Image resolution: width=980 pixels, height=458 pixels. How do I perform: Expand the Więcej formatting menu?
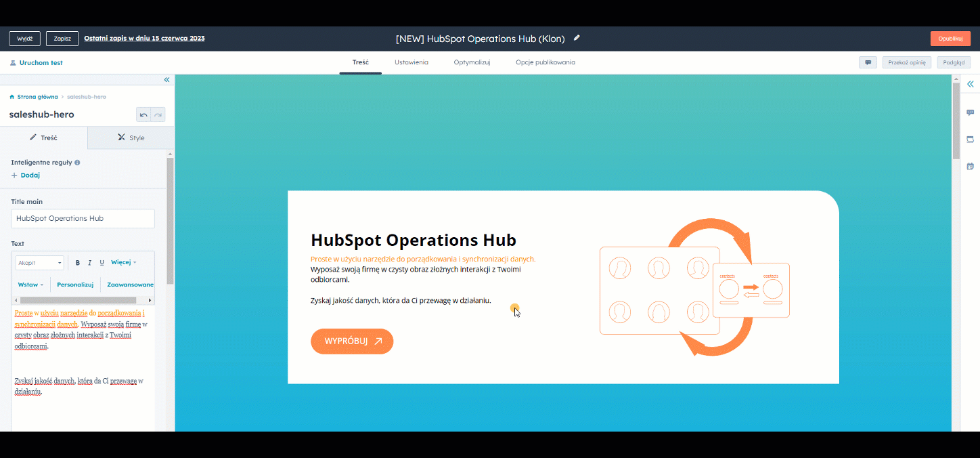click(123, 263)
